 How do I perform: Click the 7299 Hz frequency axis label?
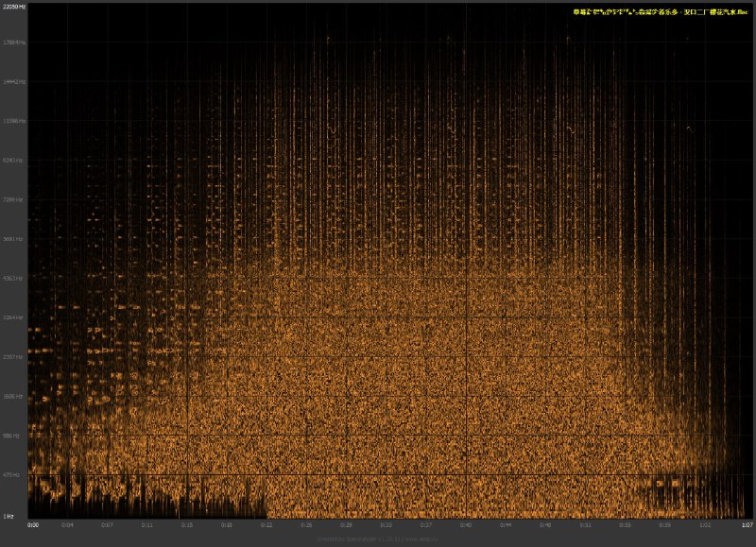tap(13, 199)
